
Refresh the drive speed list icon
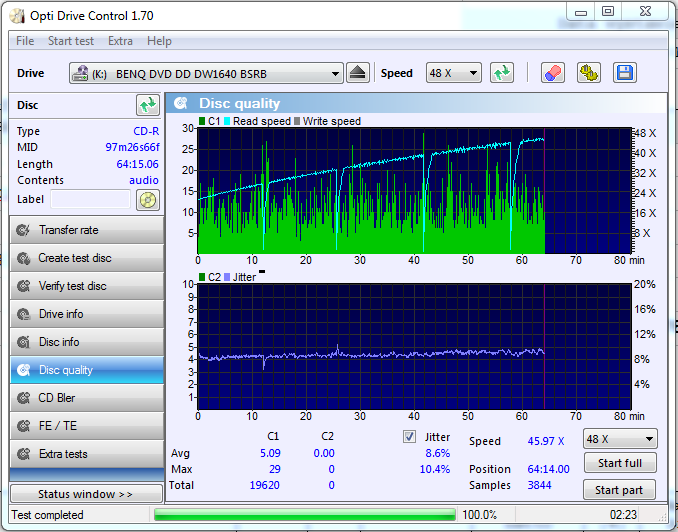(502, 73)
